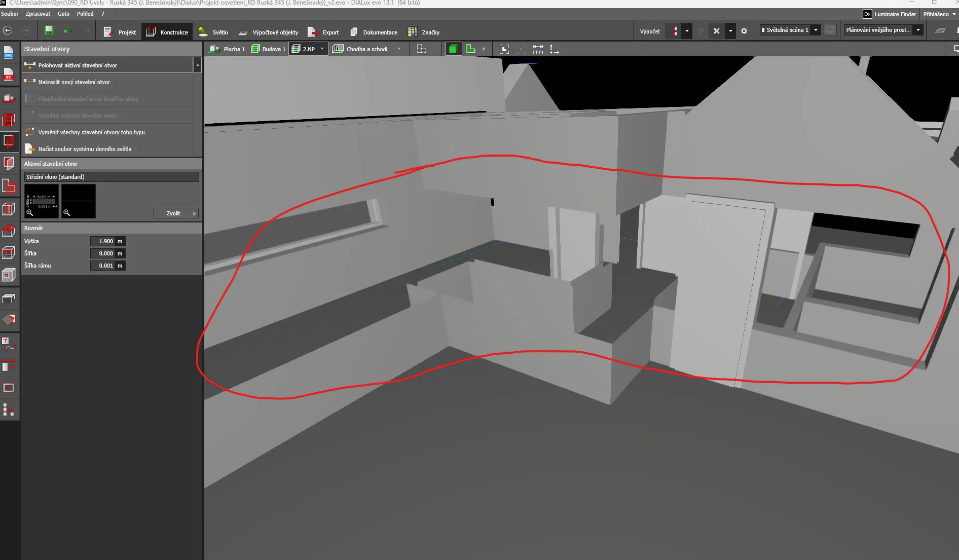Viewport: 959px width, 560px height.
Task: Click Vyměnit všechny stavební otvory toho typu
Action: (x=107, y=132)
